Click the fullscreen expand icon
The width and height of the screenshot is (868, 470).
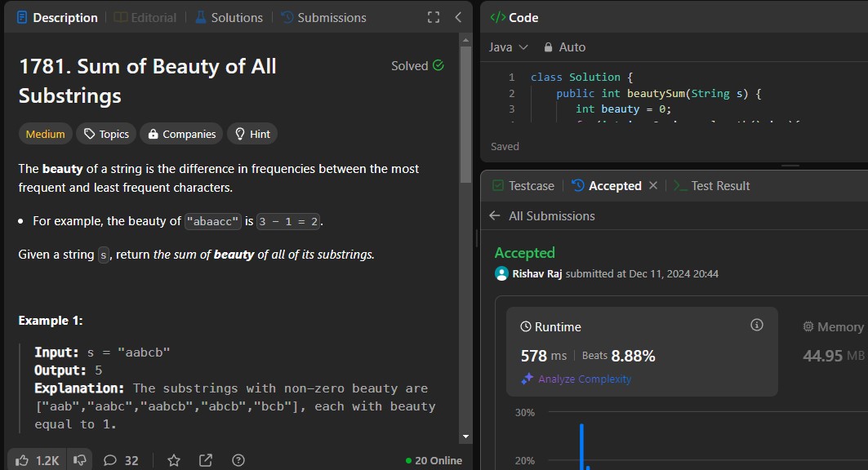pyautogui.click(x=434, y=18)
